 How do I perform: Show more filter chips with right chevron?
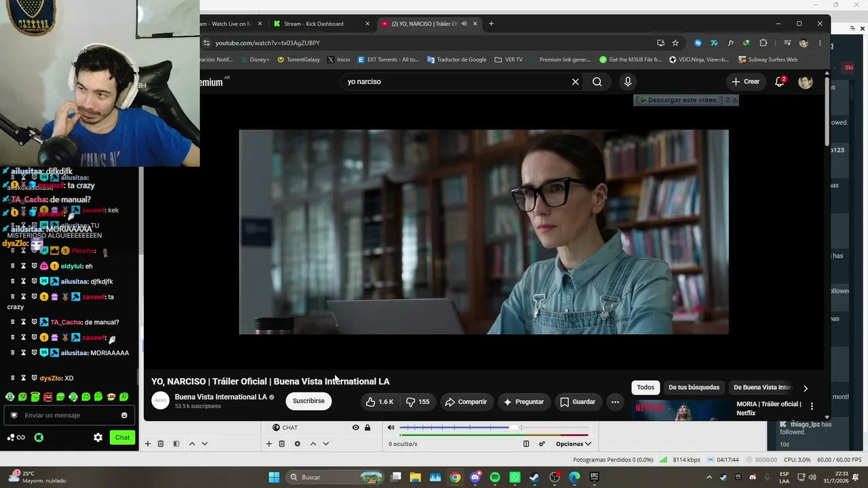pos(805,388)
